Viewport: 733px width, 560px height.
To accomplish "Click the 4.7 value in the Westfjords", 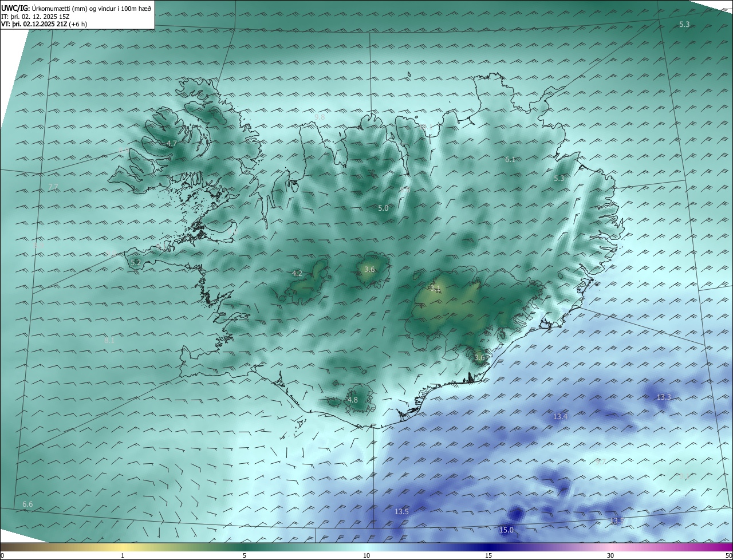I will coord(171,144).
